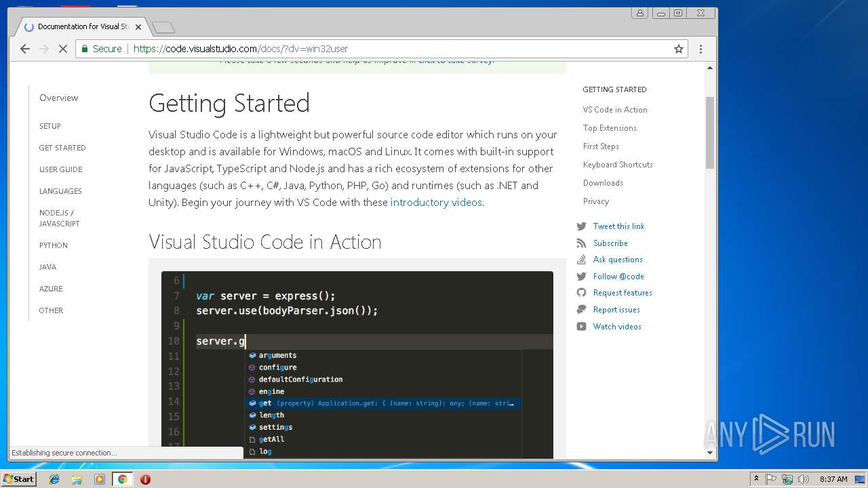This screenshot has height=488, width=868.
Task: Click the 8:37 AM system clock
Action: pos(833,479)
